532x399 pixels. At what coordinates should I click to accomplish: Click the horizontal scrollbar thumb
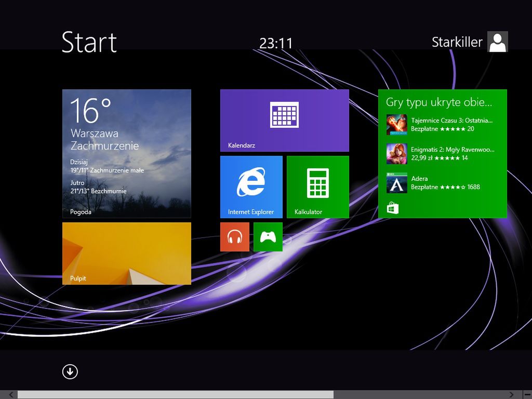click(176, 395)
